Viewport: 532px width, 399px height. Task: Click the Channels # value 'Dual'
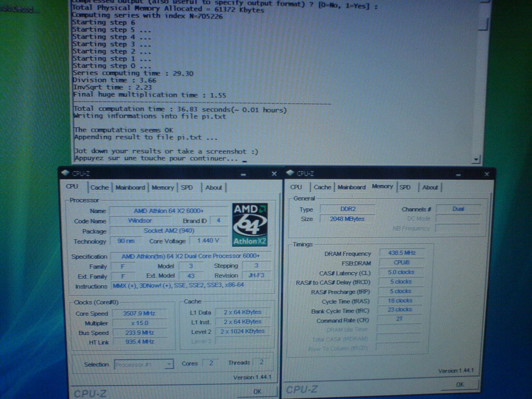tap(458, 209)
